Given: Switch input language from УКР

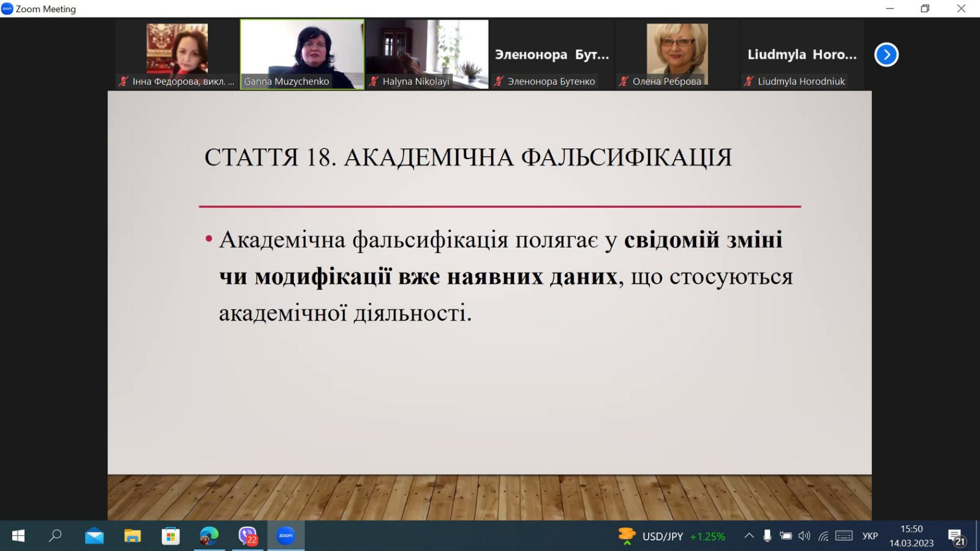Looking at the screenshot, I should coord(870,536).
